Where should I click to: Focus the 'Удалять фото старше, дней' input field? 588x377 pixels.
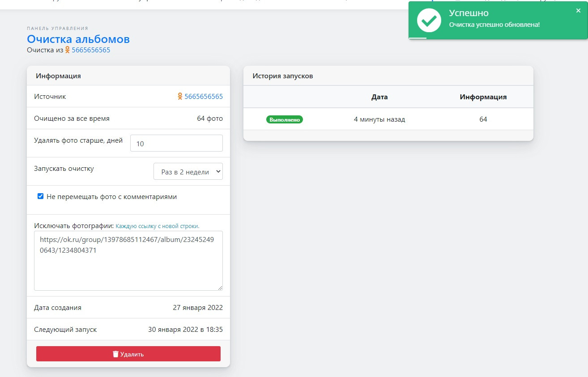(176, 144)
